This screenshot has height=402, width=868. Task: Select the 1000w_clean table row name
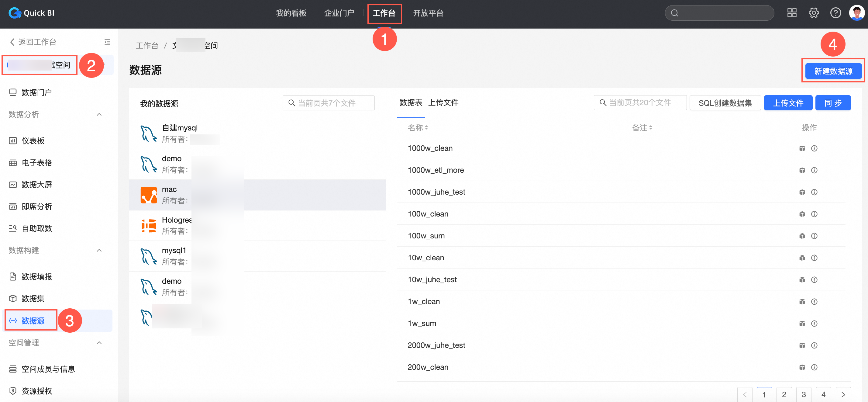[x=430, y=148]
